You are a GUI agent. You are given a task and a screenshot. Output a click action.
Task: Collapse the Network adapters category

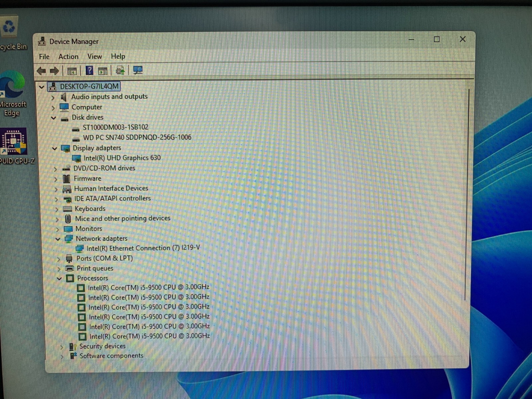tap(58, 239)
